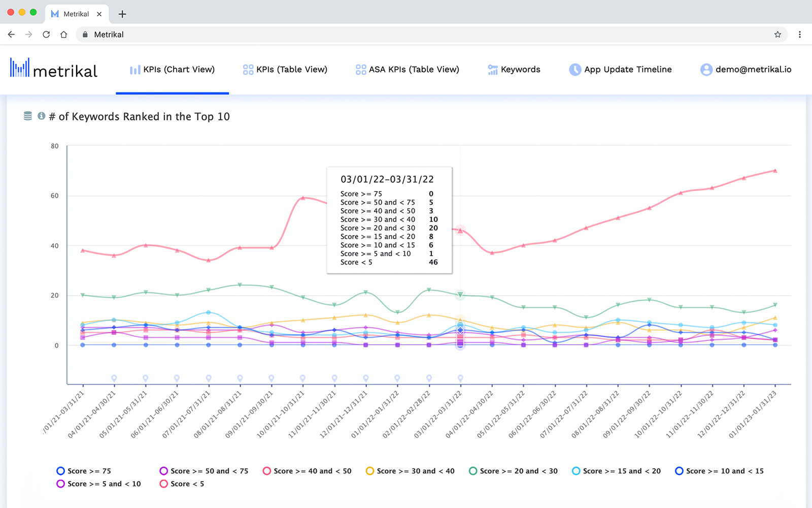The width and height of the screenshot is (812, 508).
Task: Open the App Update Timeline tab
Action: click(620, 70)
